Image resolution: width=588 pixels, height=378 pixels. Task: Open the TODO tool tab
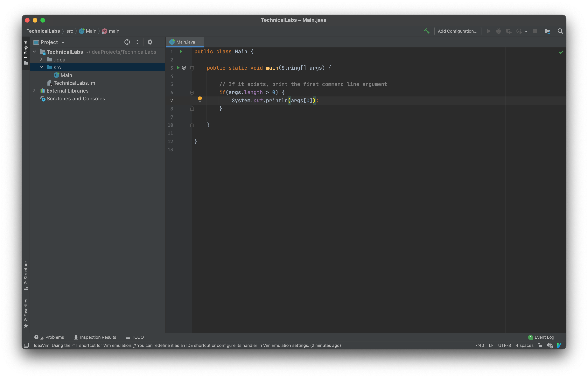point(135,337)
